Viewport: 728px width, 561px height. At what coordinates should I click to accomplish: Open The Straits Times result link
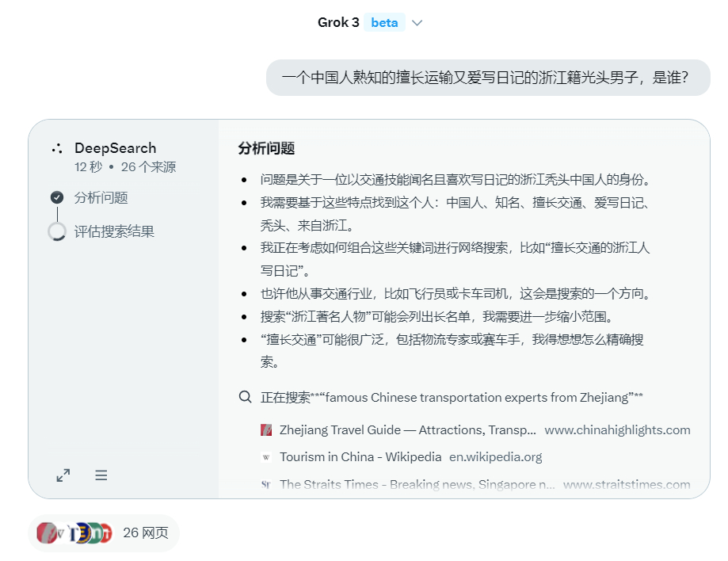click(417, 484)
